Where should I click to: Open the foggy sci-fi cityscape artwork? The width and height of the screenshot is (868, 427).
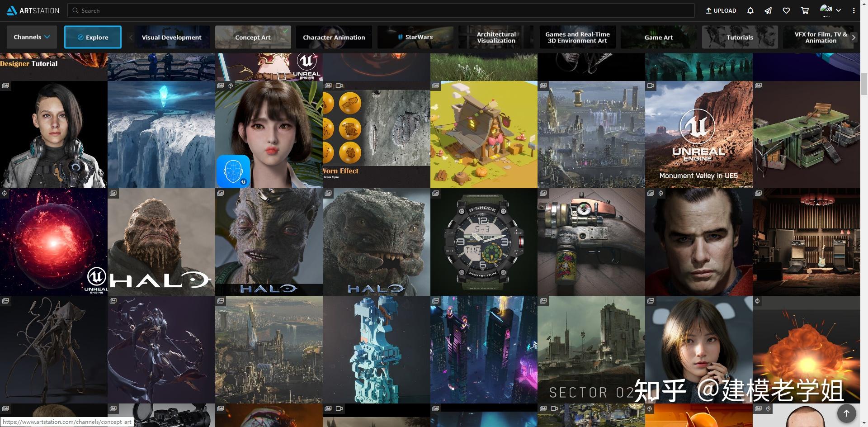coord(591,134)
